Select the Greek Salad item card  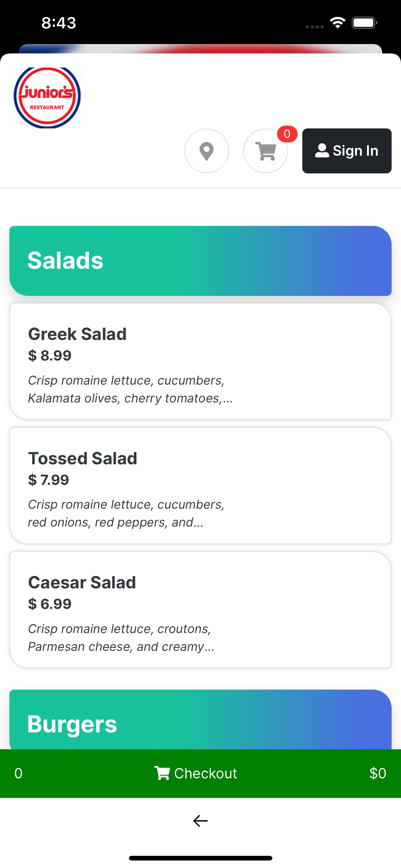pos(200,362)
